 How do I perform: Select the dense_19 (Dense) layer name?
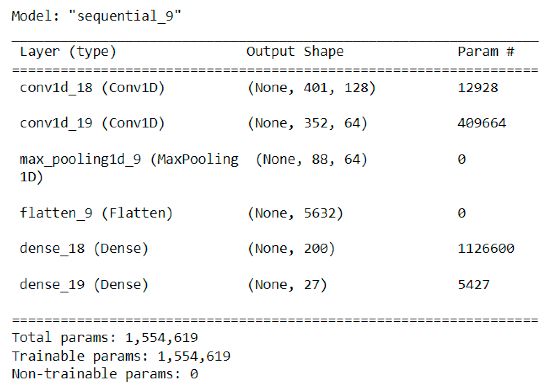click(84, 285)
